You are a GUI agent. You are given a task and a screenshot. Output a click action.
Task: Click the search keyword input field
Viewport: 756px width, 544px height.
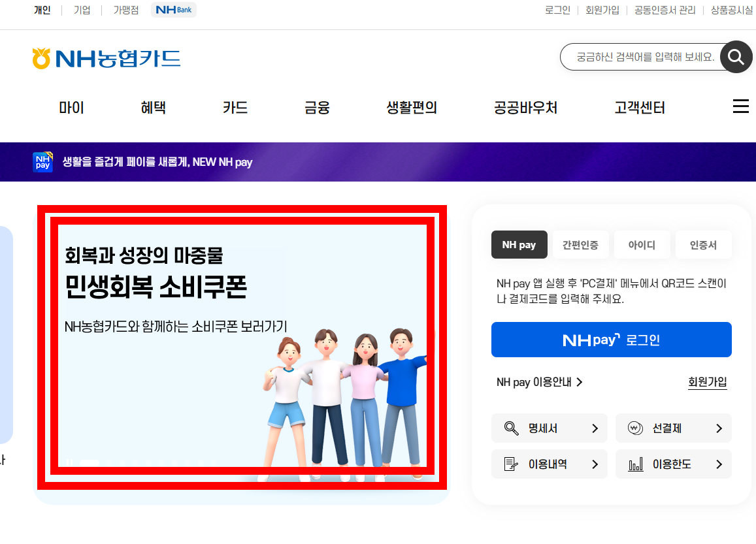(x=645, y=57)
